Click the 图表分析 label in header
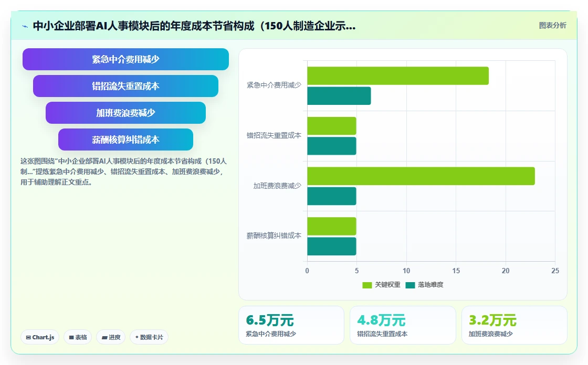The height and width of the screenshot is (365, 588). pos(552,26)
